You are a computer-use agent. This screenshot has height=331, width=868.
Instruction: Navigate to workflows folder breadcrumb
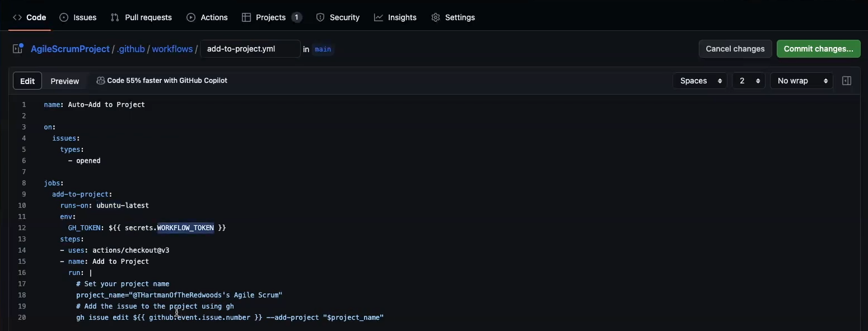(x=172, y=49)
